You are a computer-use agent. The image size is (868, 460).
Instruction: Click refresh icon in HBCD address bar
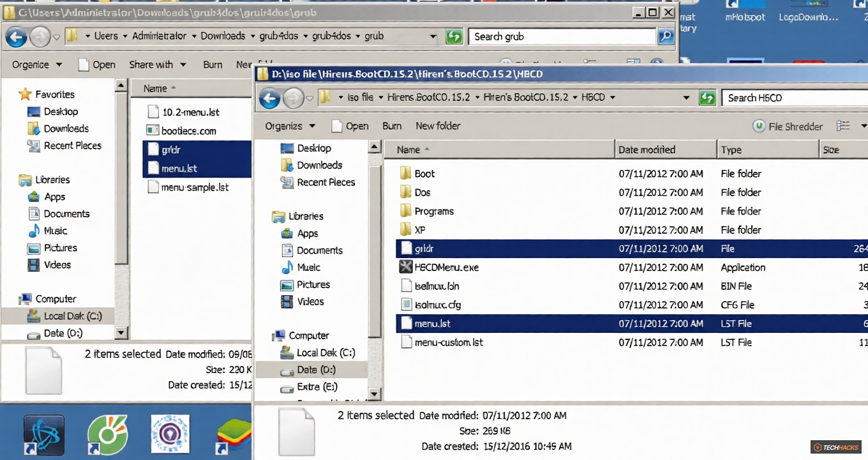coord(707,98)
